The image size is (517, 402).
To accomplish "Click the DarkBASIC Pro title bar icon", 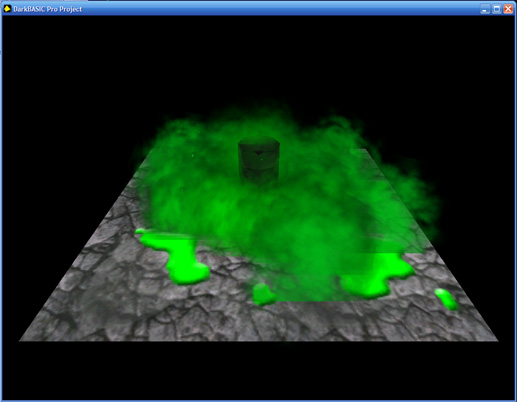I will (x=7, y=8).
